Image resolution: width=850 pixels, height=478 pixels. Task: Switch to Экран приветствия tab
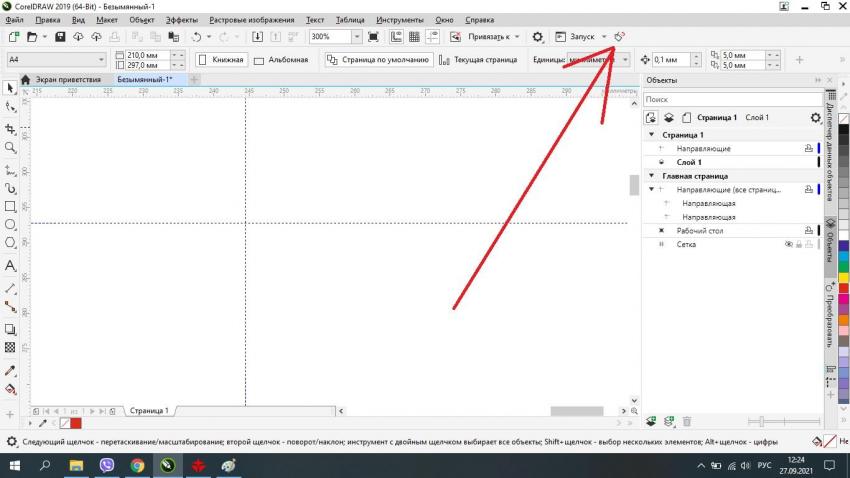68,79
